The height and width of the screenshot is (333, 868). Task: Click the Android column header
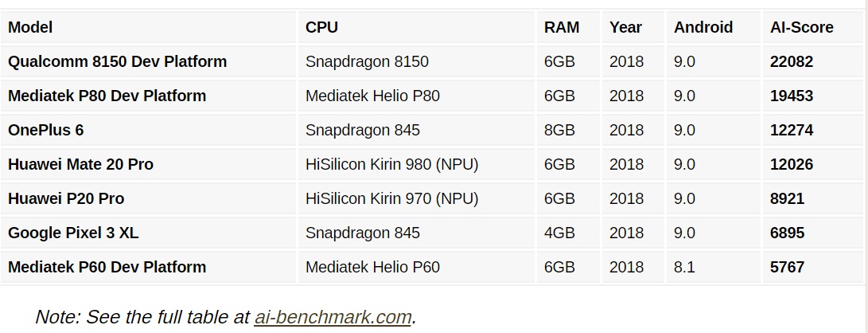[x=703, y=27]
